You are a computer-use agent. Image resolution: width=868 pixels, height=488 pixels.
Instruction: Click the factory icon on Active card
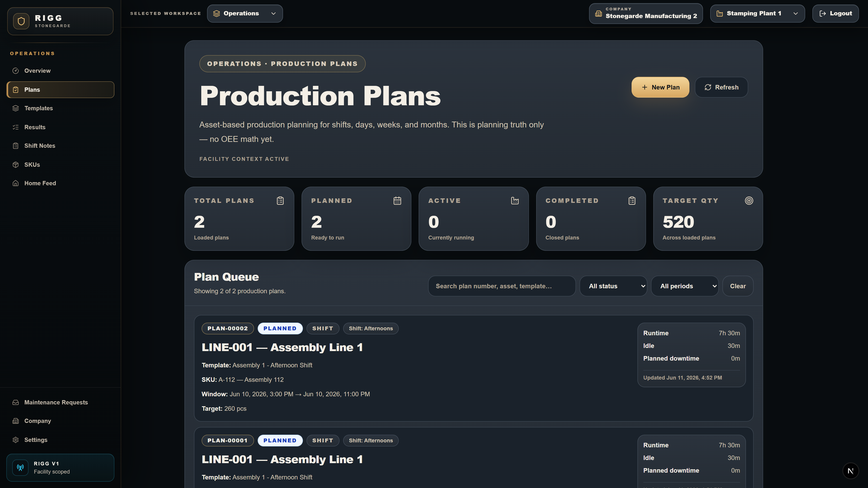pyautogui.click(x=515, y=201)
